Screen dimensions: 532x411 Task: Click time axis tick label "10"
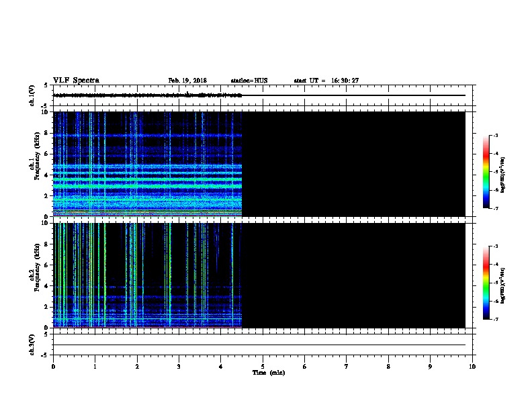pyautogui.click(x=472, y=366)
